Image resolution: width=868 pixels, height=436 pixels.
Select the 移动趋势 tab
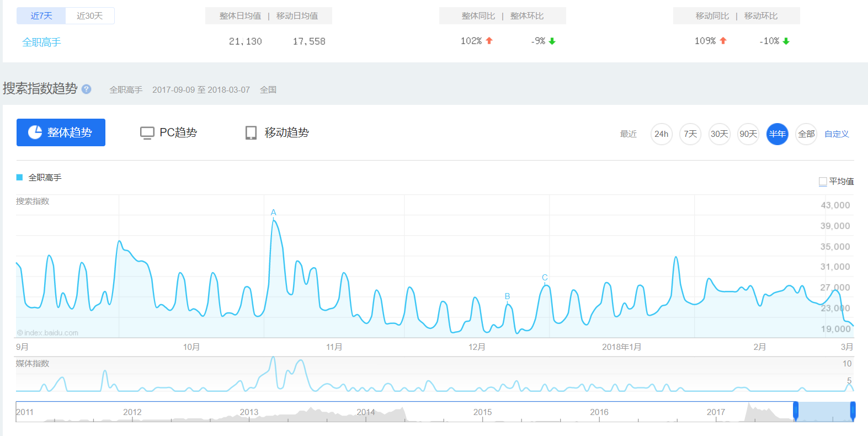[277, 132]
